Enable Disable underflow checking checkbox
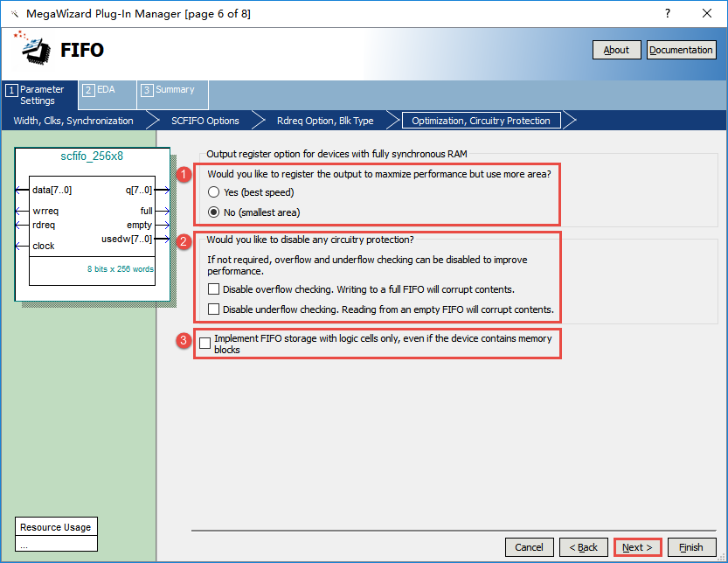 tap(213, 309)
